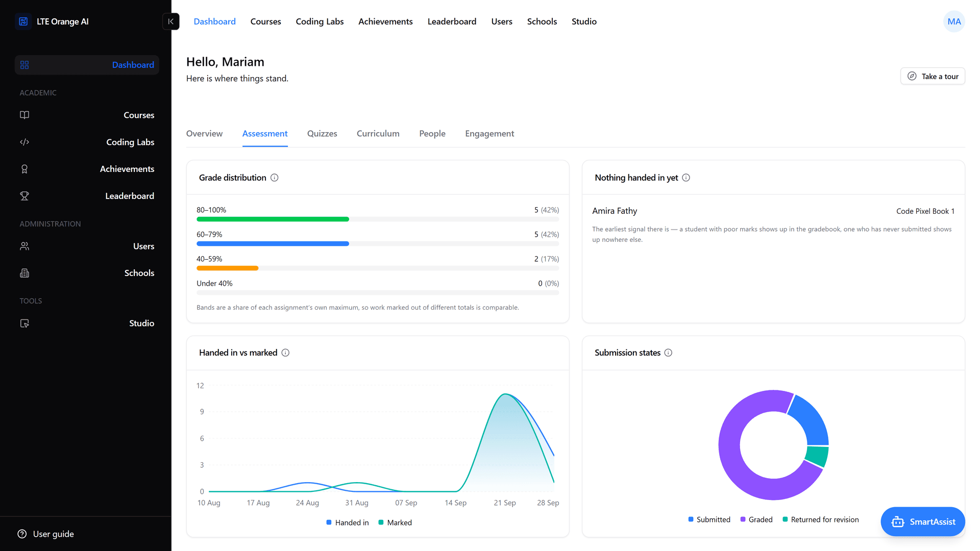
Task: Go to Schools in the sidebar
Action: coord(87,273)
